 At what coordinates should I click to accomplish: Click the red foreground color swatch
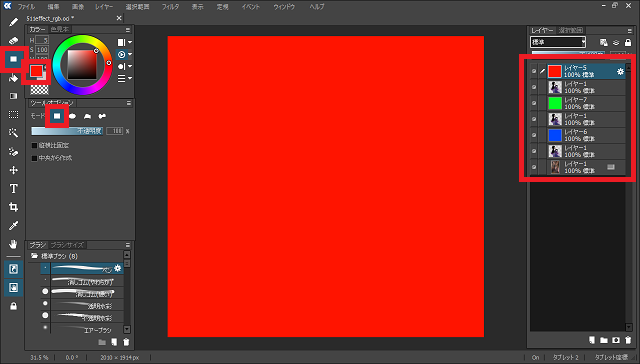(36, 71)
